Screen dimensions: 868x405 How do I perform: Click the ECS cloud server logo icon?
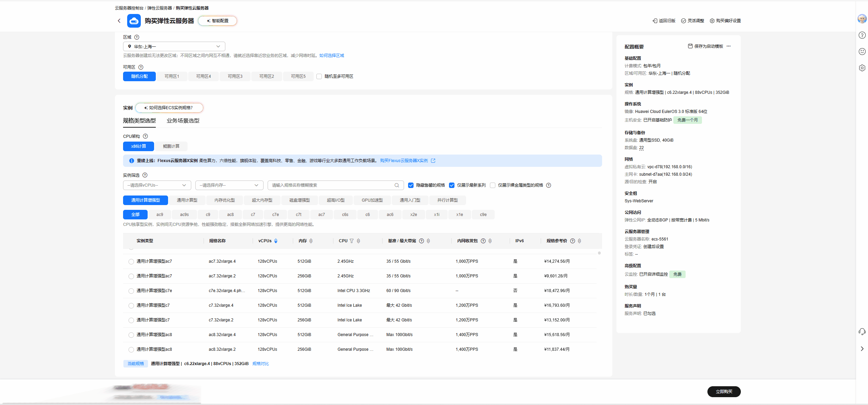pos(134,21)
